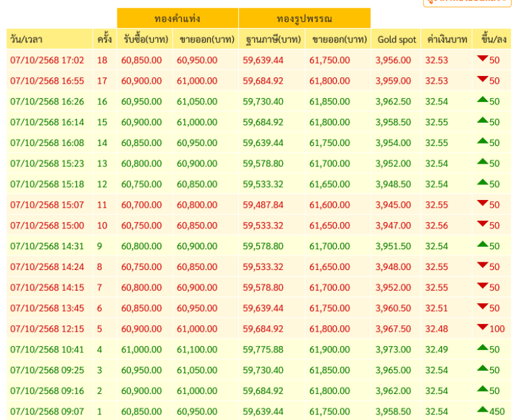Click the red down arrow in round 8 row
519x420 pixels.
(482, 266)
